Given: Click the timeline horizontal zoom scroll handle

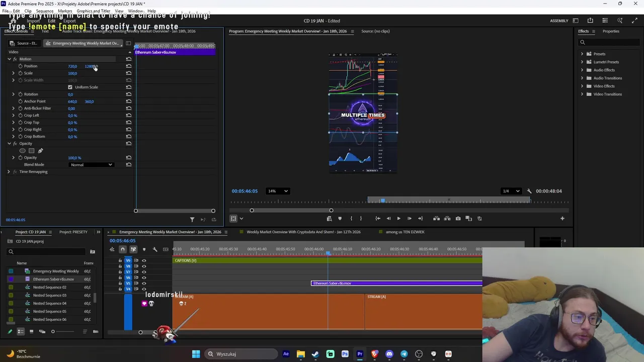Looking at the screenshot, I should (x=140, y=332).
